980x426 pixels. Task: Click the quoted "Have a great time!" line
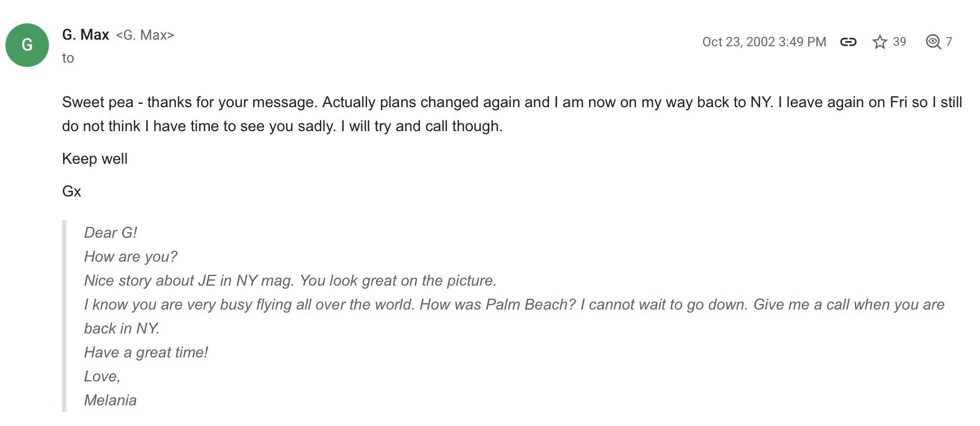coord(146,353)
